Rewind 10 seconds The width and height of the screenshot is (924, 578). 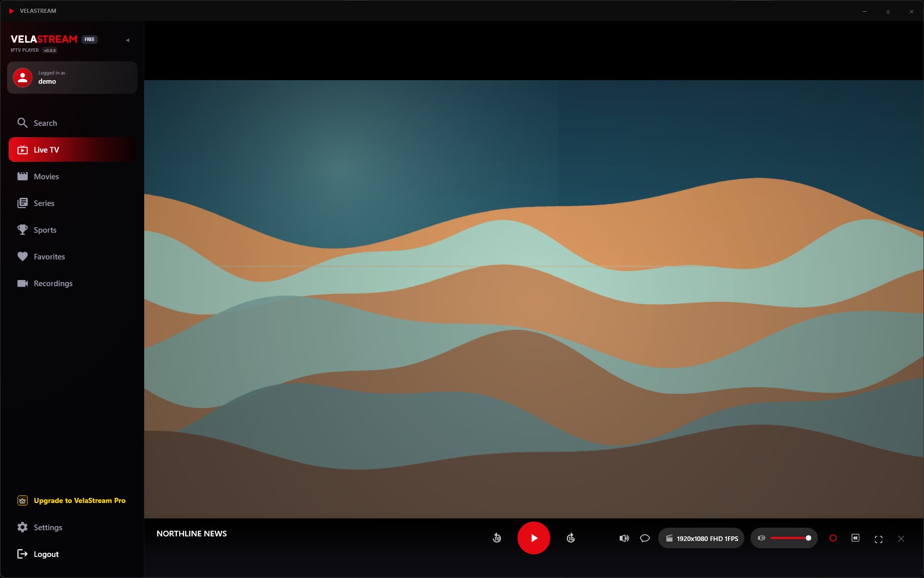497,538
